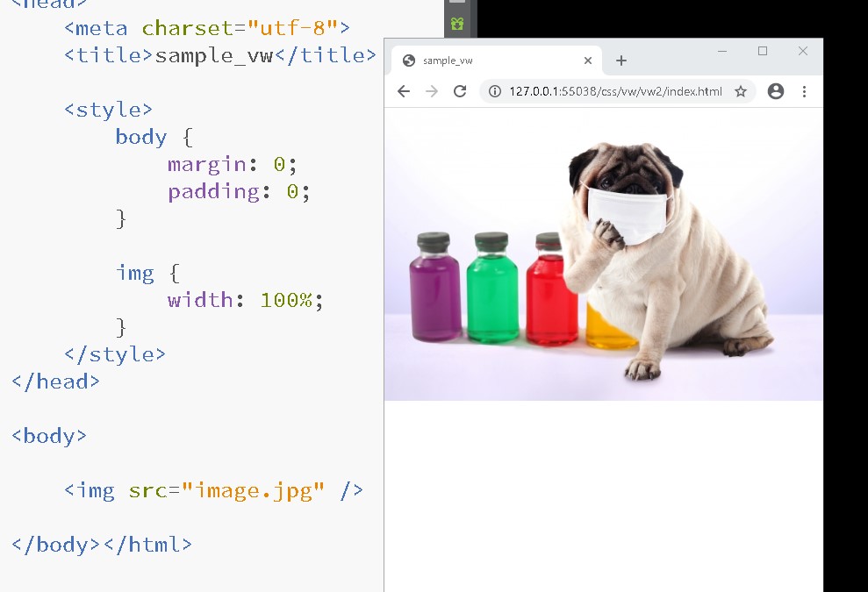This screenshot has width=868, height=592.
Task: Open a new tab with the plus button
Action: [x=621, y=61]
